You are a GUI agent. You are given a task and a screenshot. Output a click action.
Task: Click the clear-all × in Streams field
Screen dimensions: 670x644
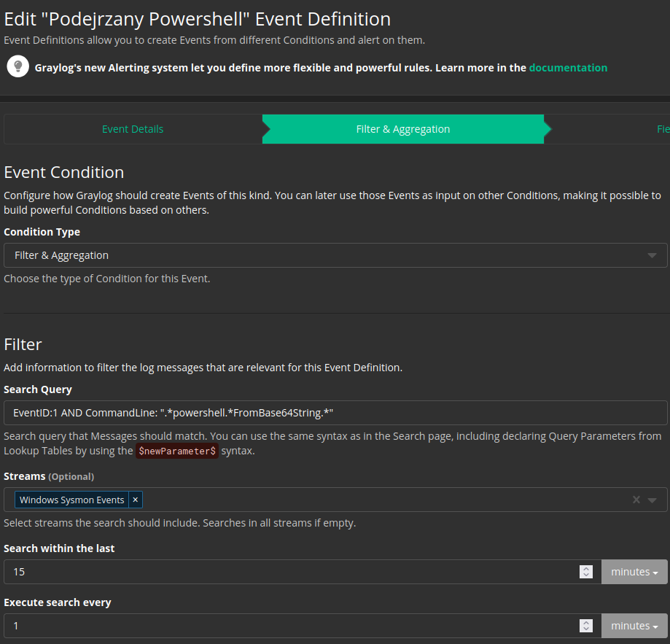tap(635, 500)
